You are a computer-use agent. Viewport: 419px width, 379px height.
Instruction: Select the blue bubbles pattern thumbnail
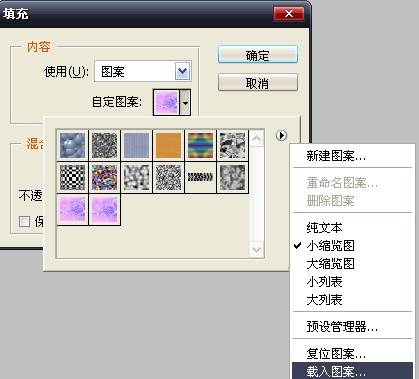(72, 145)
